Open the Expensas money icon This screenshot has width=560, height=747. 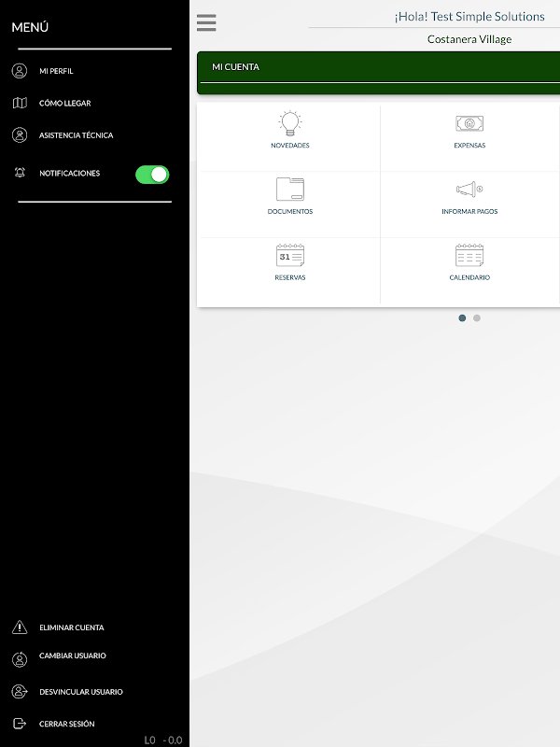(469, 123)
